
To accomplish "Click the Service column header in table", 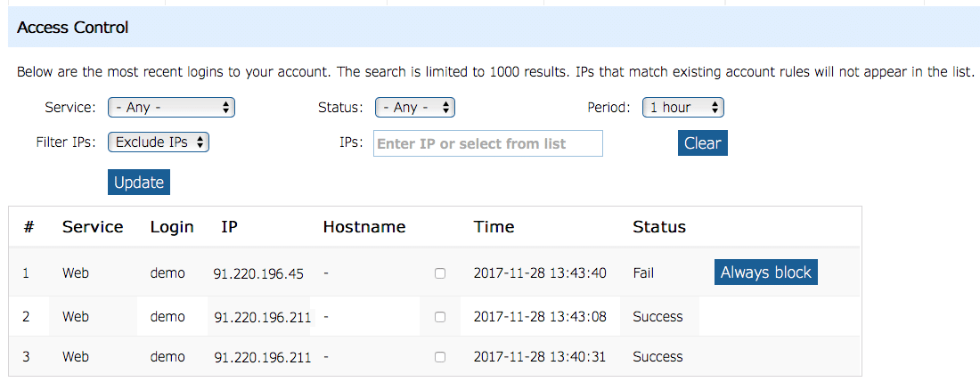I will point(93,227).
